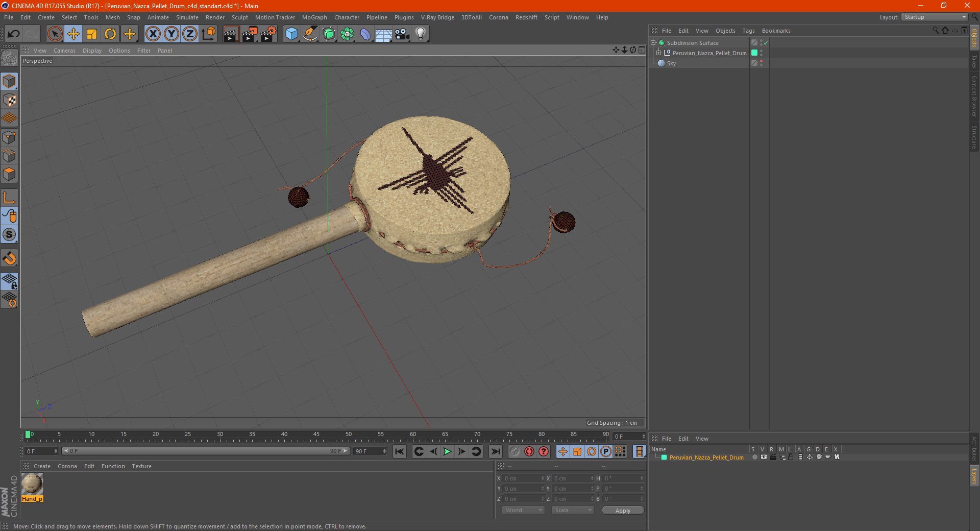Open the World coordinate dropdown
Screen dimensions: 980x531
coord(523,510)
